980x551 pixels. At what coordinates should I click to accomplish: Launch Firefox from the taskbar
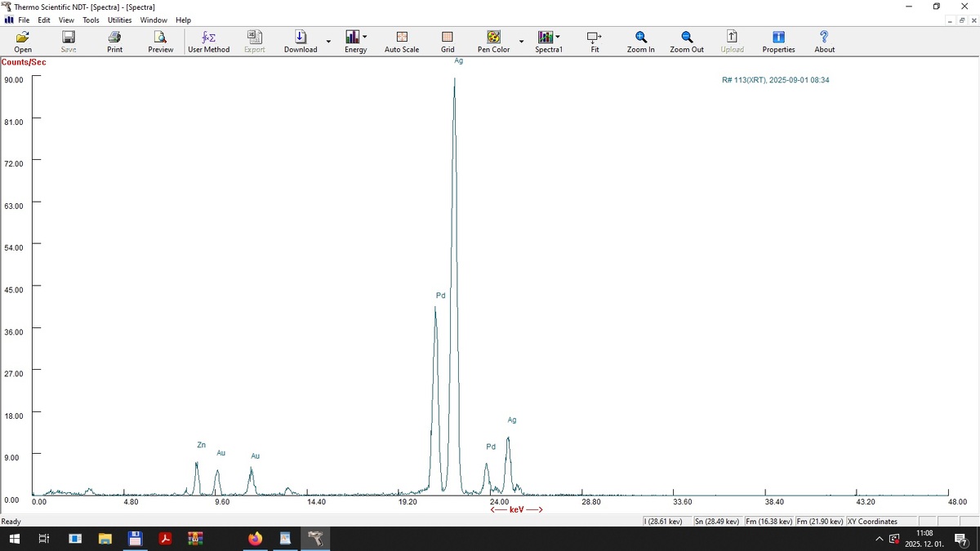point(256,539)
